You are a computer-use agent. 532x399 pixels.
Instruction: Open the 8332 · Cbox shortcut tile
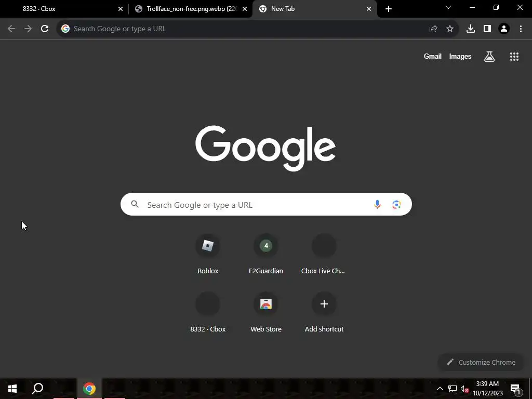click(208, 312)
